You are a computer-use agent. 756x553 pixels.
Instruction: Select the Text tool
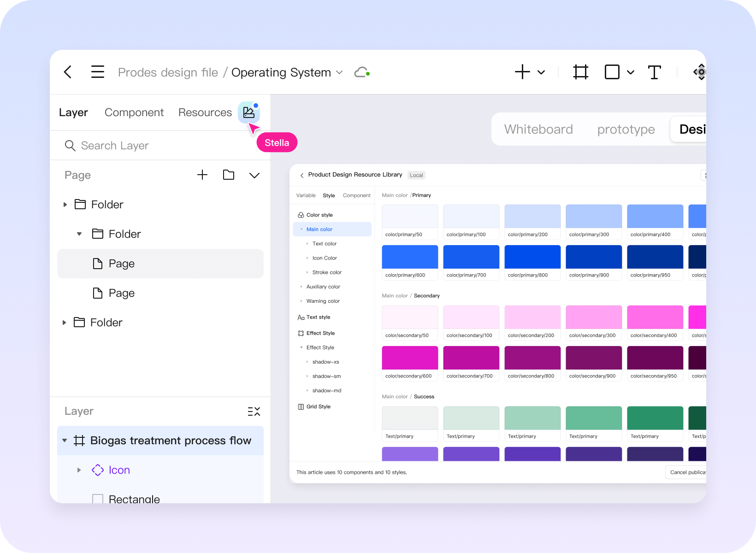click(654, 72)
